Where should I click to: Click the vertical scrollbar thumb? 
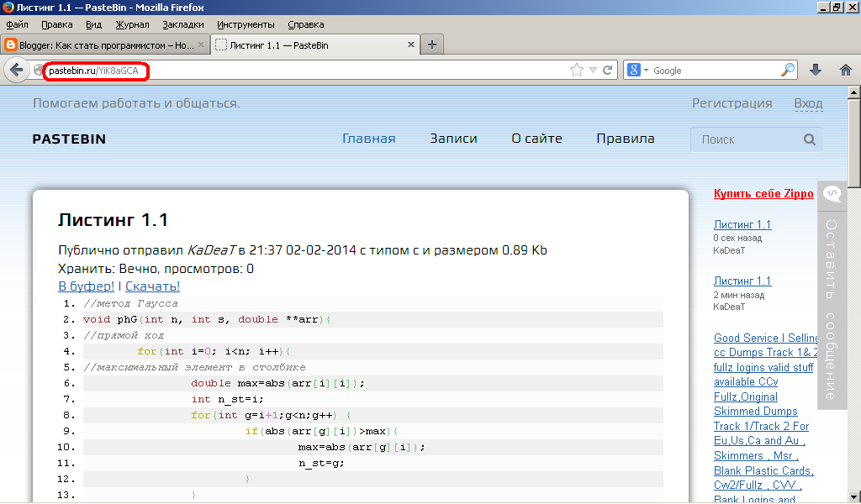pyautogui.click(x=854, y=144)
